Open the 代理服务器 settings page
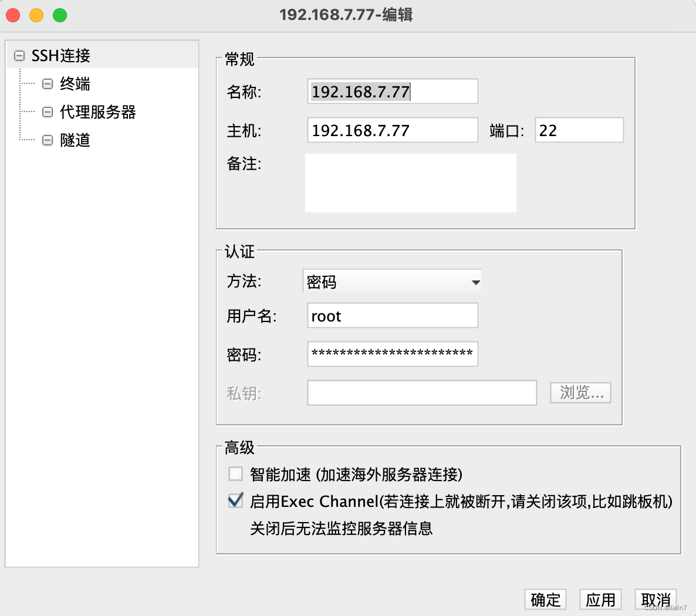Image resolution: width=696 pixels, height=616 pixels. [97, 112]
